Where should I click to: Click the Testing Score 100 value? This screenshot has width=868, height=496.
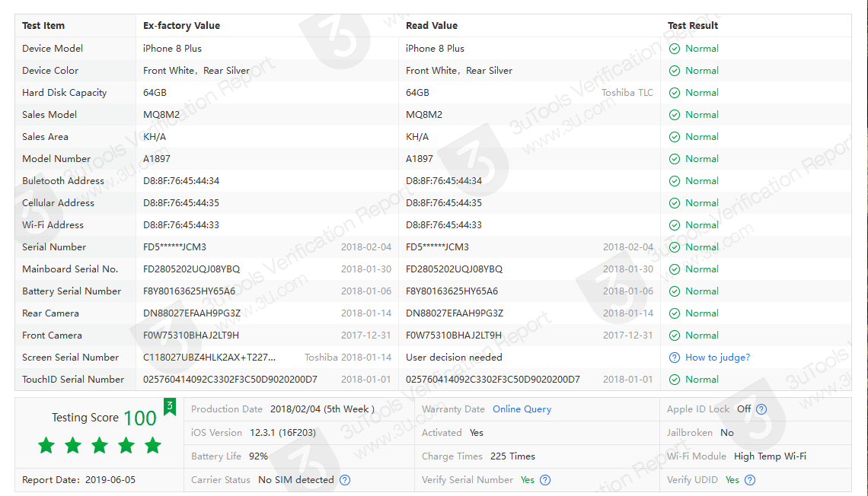(x=139, y=418)
